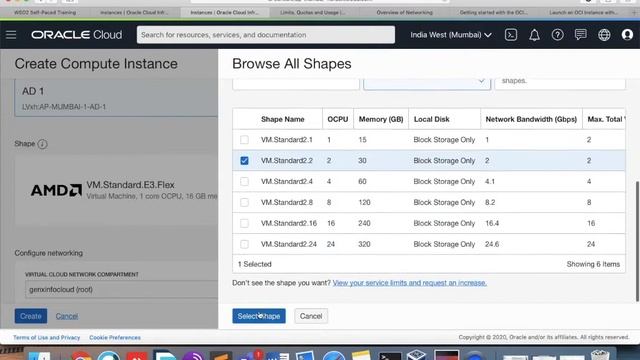
Task: Check the VM.Standard2.24 shape checkbox
Action: pyautogui.click(x=244, y=244)
